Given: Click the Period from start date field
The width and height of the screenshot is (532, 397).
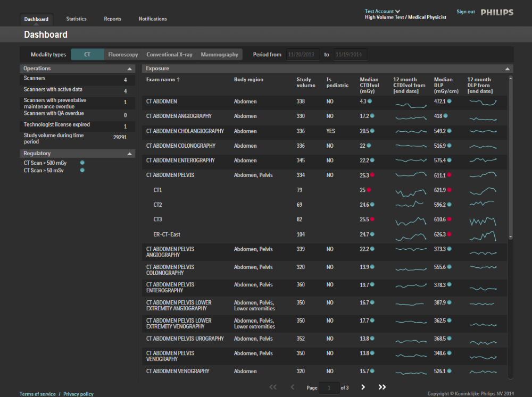Looking at the screenshot, I should [x=302, y=55].
